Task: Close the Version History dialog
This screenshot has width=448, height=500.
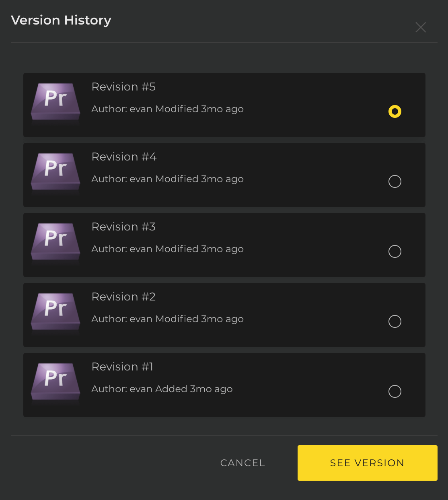Action: [421, 27]
